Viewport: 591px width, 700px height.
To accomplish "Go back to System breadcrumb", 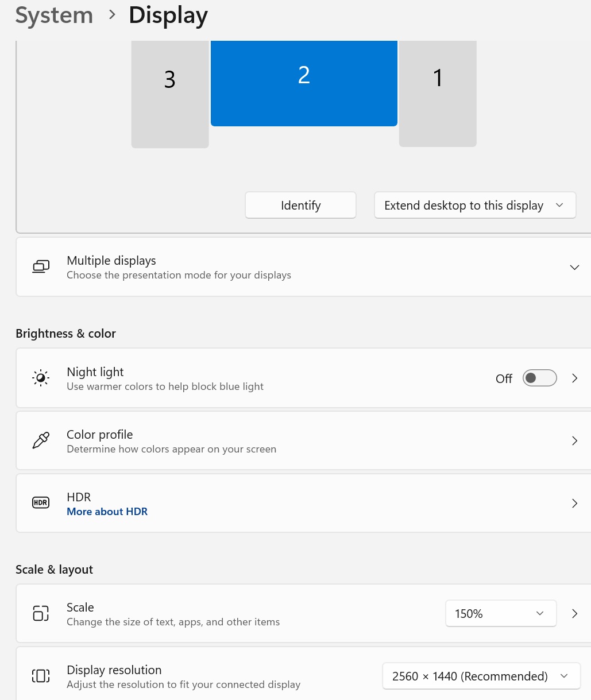I will coord(54,16).
